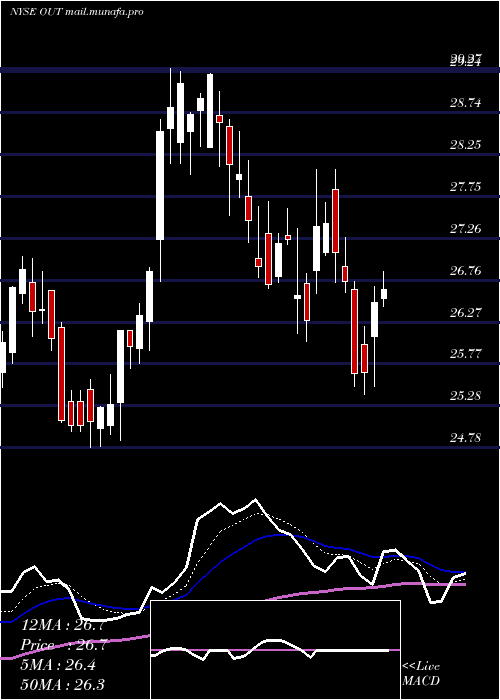Click the 12MA : 26.7 reading
Viewport: 500px width, 700px height.
(63, 625)
